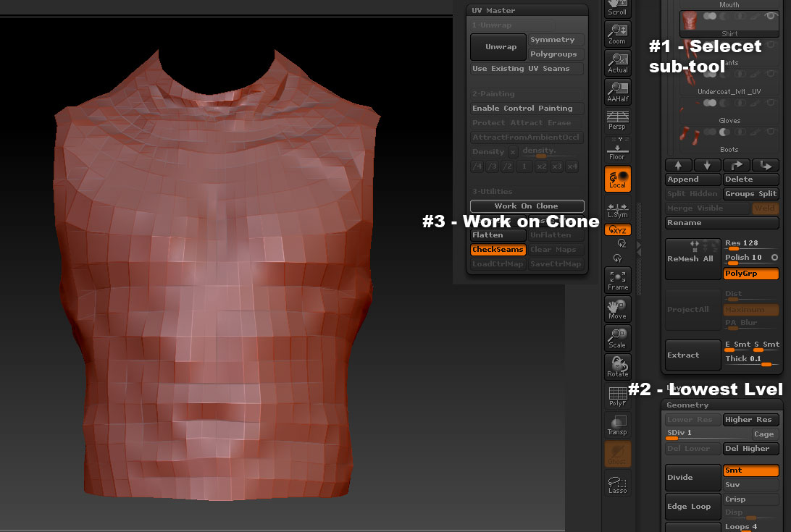Adjust the E Smt slider
This screenshot has width=791, height=532.
coord(737,345)
